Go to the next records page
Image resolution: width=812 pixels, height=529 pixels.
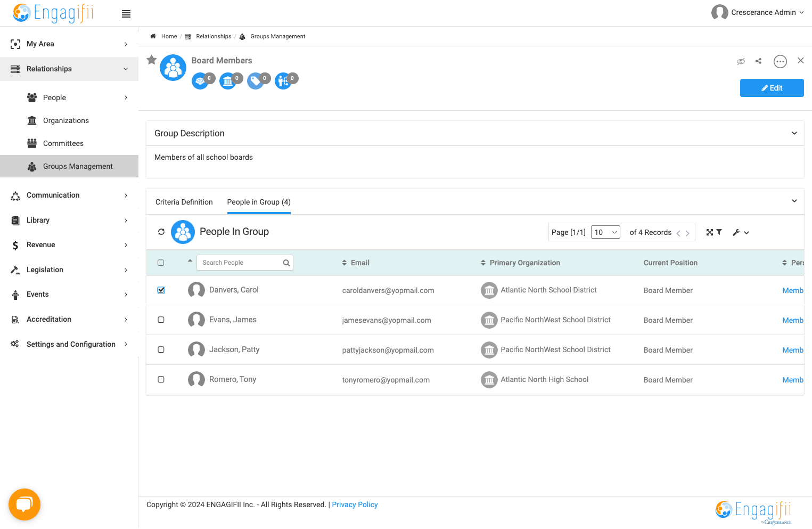tap(687, 233)
